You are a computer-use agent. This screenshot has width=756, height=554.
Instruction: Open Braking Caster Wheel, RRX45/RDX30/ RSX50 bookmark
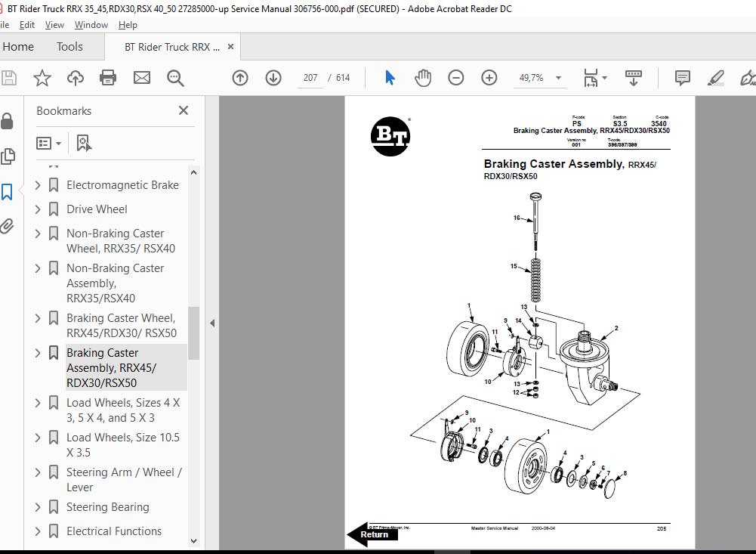point(122,326)
